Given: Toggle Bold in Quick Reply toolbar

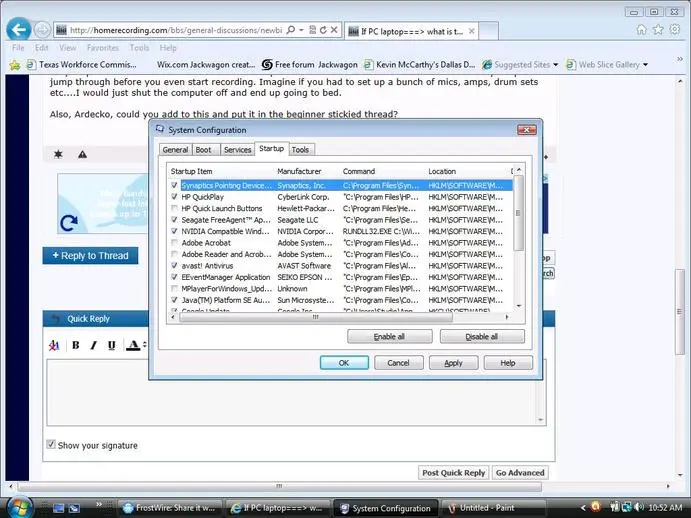Looking at the screenshot, I should (x=76, y=345).
